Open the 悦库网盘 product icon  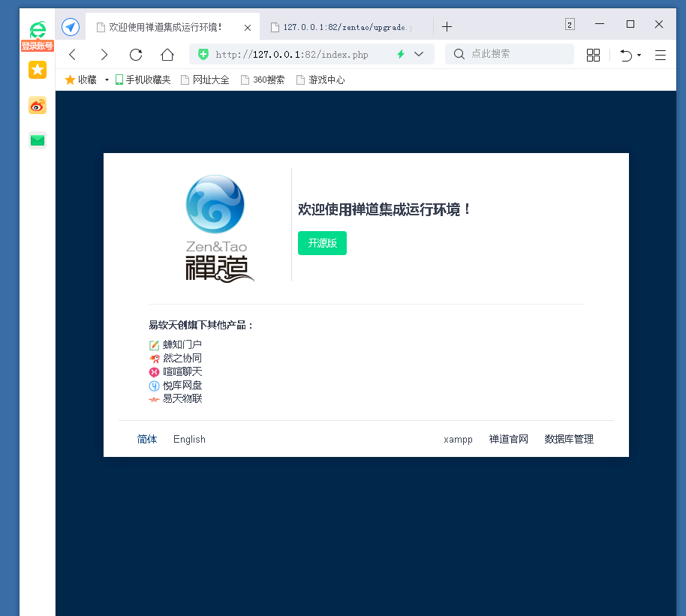click(x=153, y=385)
